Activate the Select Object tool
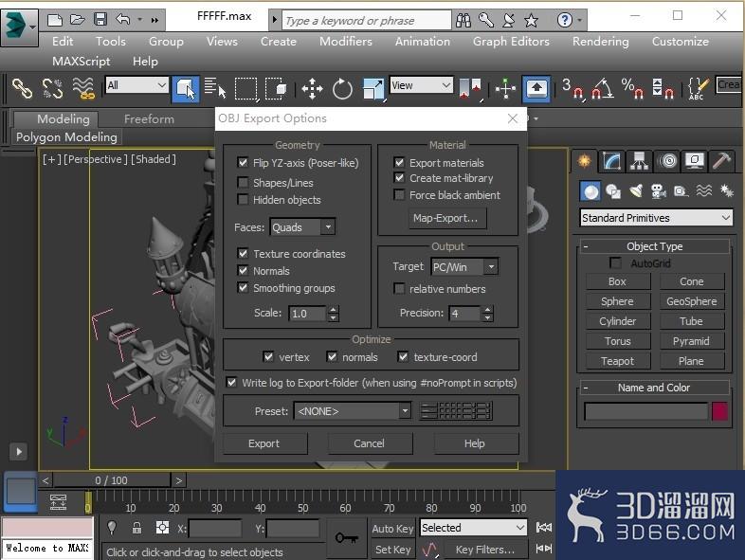The image size is (745, 560). (185, 88)
